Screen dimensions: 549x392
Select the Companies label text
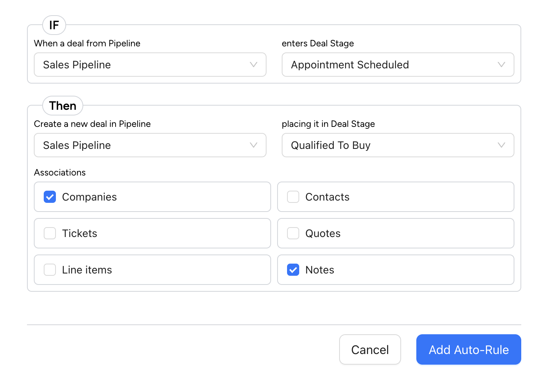pyautogui.click(x=89, y=197)
